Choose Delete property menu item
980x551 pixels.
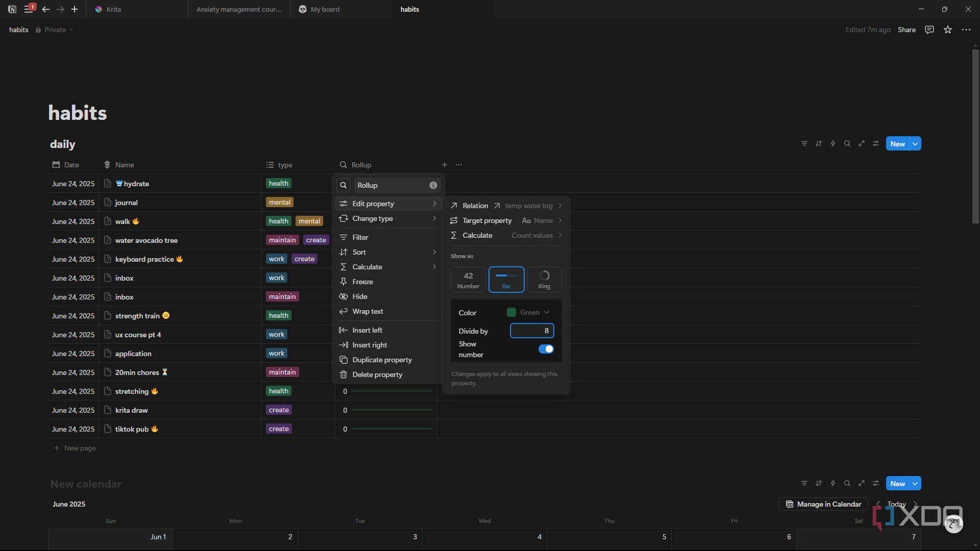pyautogui.click(x=387, y=374)
